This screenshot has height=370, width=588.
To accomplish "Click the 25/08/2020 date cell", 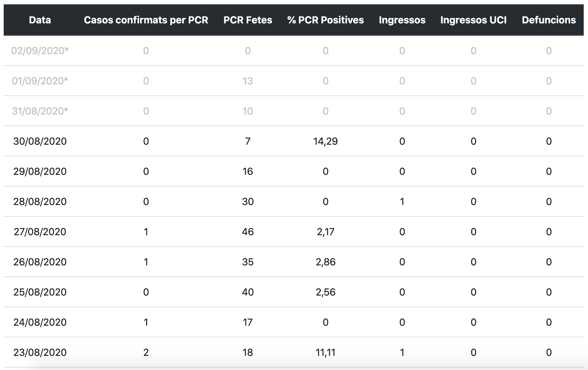I will 40,292.
